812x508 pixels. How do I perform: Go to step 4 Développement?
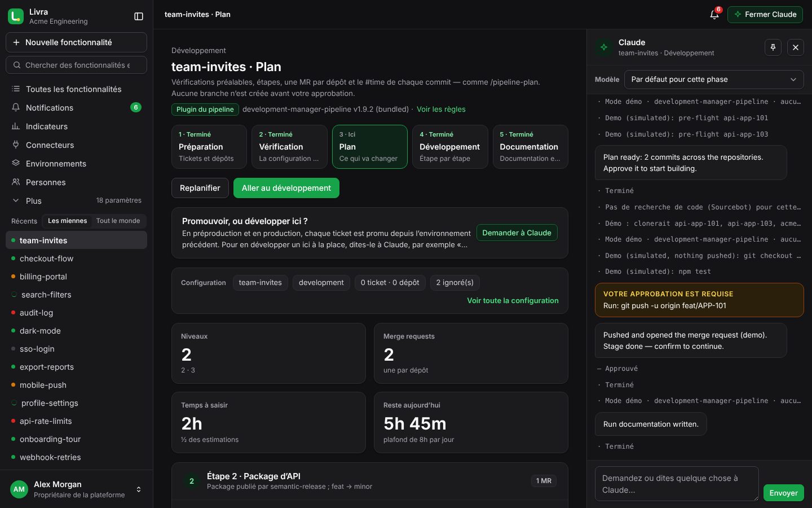point(450,147)
